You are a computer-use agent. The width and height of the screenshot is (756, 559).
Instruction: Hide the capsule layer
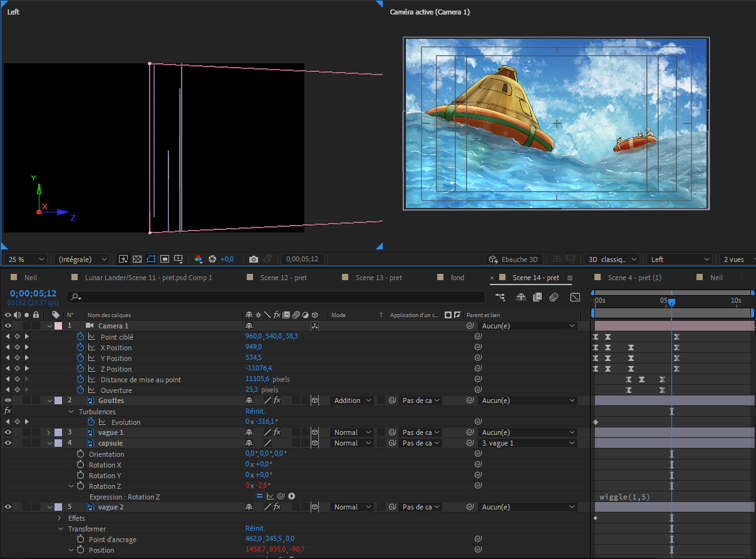pyautogui.click(x=8, y=443)
